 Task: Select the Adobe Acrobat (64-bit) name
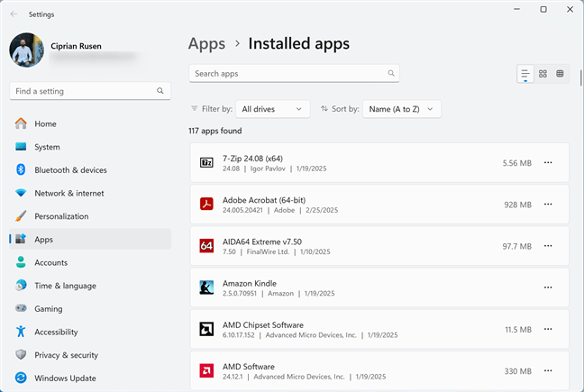click(x=264, y=200)
